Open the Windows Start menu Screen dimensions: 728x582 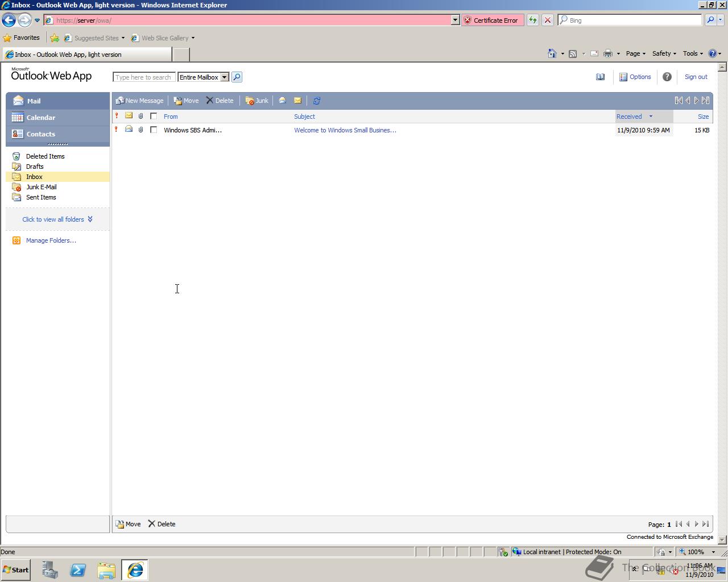(x=16, y=570)
